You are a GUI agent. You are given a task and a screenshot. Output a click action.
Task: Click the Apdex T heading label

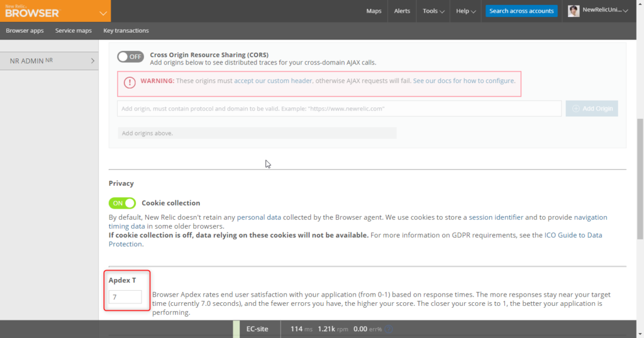(122, 280)
